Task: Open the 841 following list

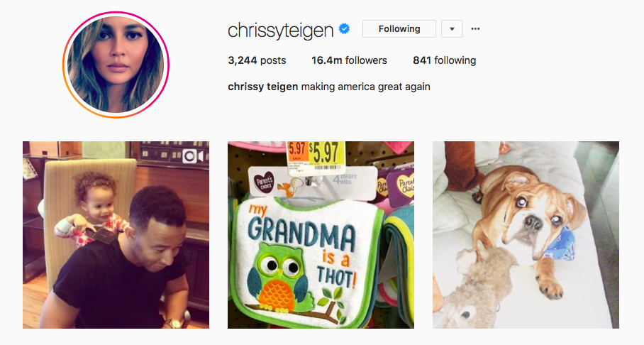Action: [x=445, y=60]
